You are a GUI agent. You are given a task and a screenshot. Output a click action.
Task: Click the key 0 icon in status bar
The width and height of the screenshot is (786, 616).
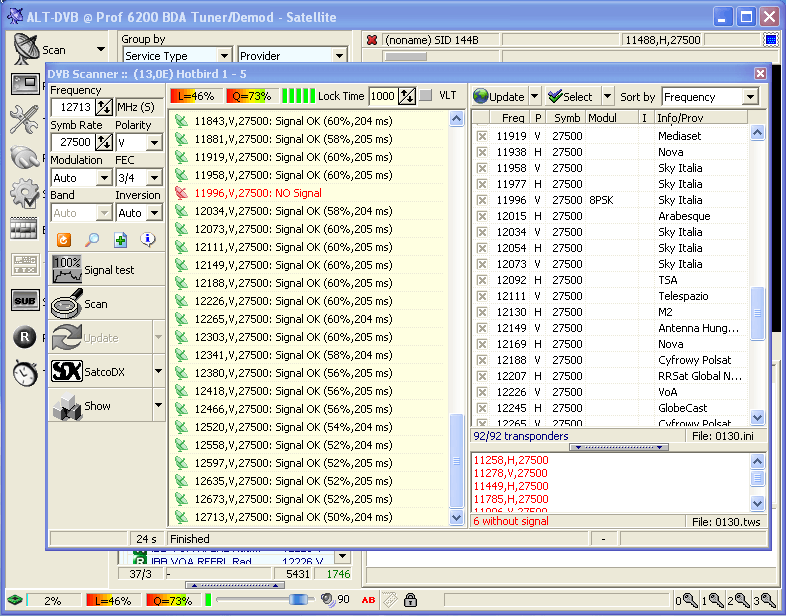click(x=689, y=600)
